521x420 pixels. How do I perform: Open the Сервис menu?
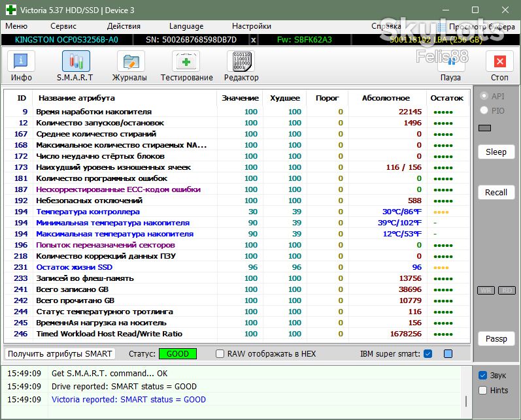(63, 26)
